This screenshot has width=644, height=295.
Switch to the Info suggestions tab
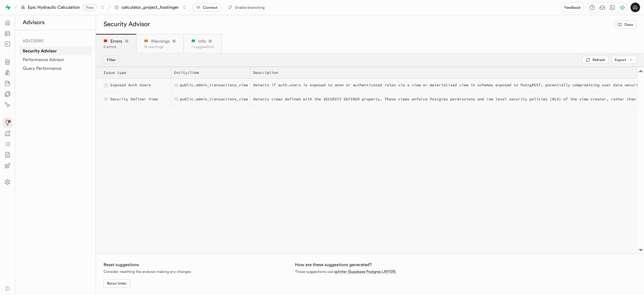pos(203,44)
